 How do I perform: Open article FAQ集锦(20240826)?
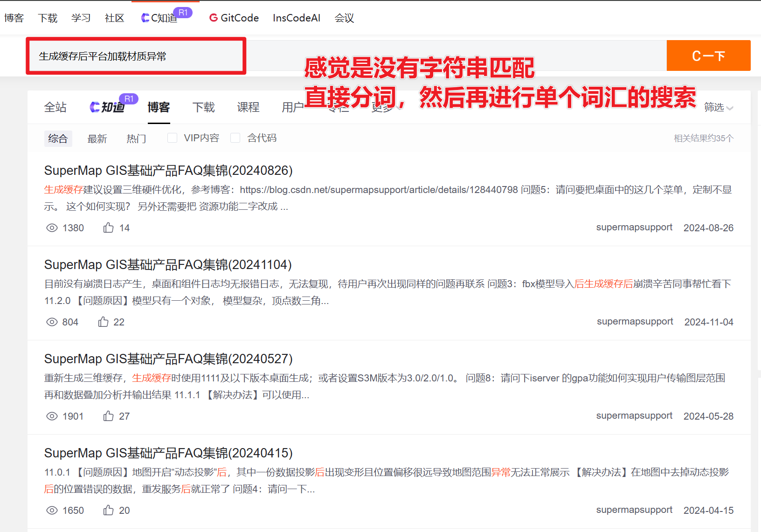168,171
